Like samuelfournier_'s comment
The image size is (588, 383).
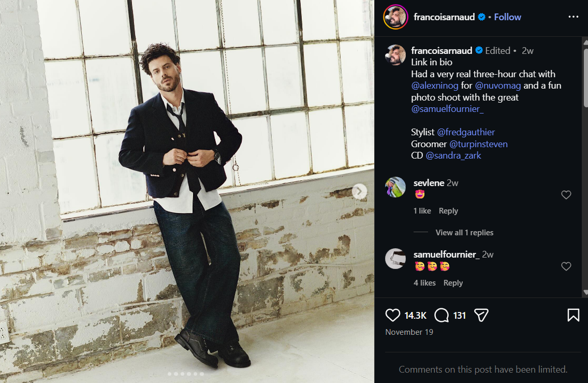(566, 266)
